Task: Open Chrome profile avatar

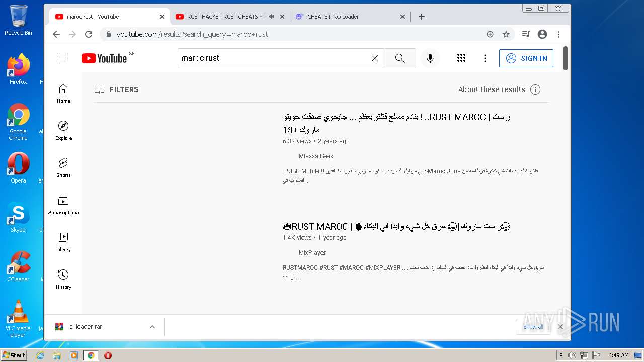Action: click(542, 34)
